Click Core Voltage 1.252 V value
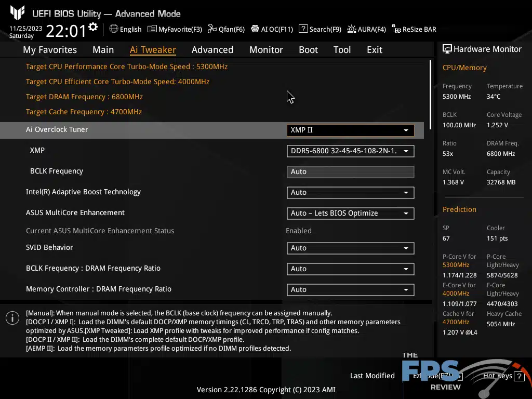Screen dimensions: 532x399 [497, 125]
